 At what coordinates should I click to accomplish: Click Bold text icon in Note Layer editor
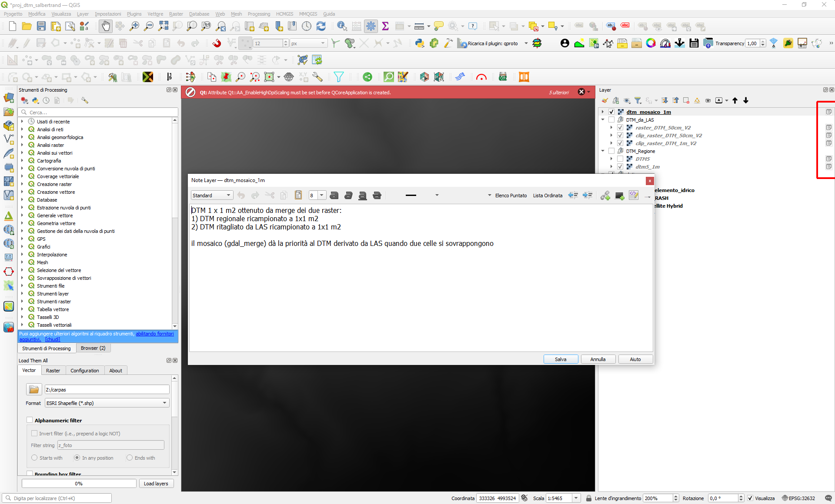point(334,196)
